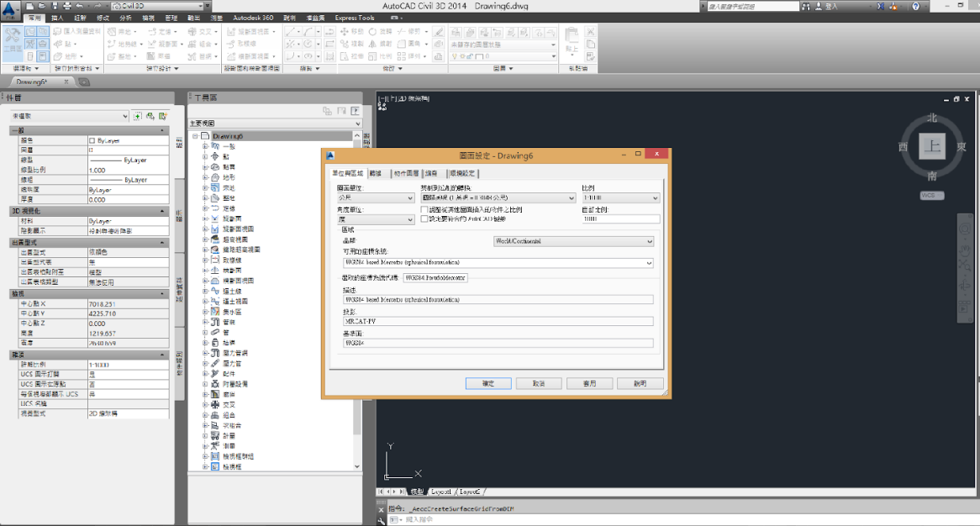
Task: Open the 分析 ribbon tab
Action: click(125, 18)
